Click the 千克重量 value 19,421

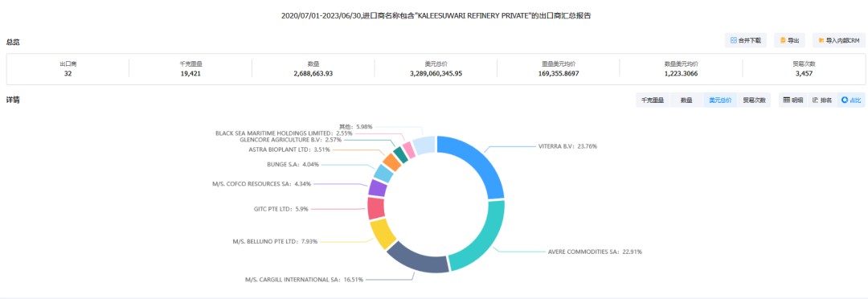click(x=190, y=73)
